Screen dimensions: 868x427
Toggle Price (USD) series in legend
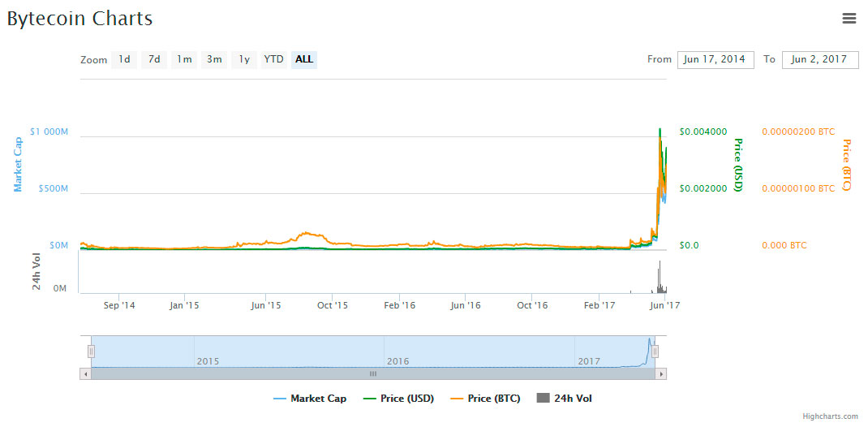(398, 399)
